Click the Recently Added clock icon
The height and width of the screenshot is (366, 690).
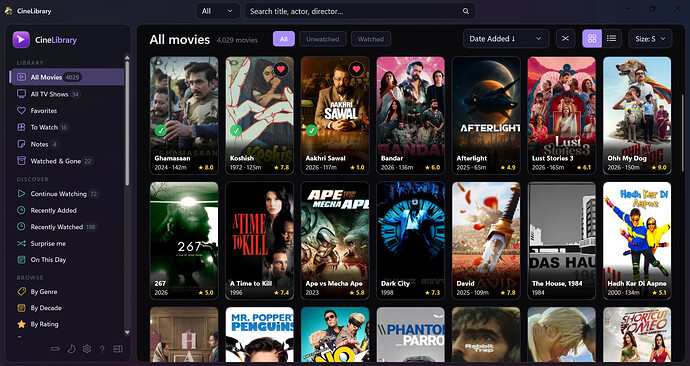[21, 210]
